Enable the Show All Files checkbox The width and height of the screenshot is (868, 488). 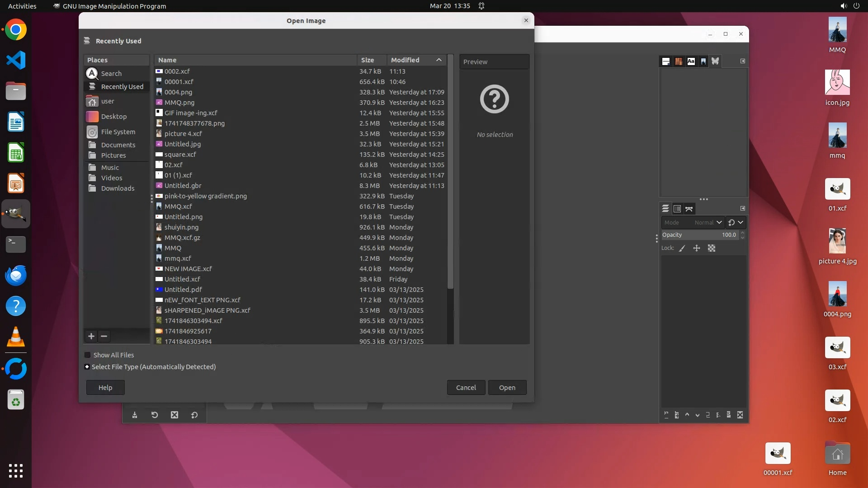[x=88, y=355]
